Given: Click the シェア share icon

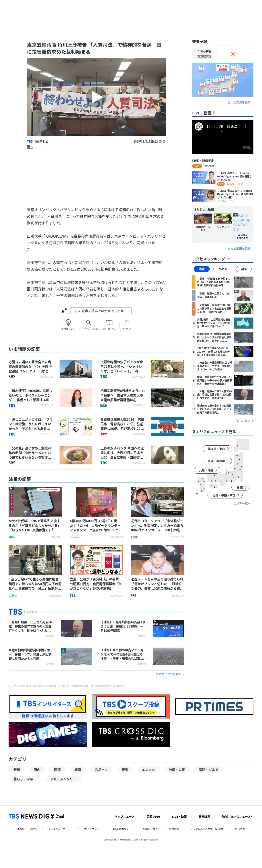Looking at the screenshot, I should coord(127,322).
